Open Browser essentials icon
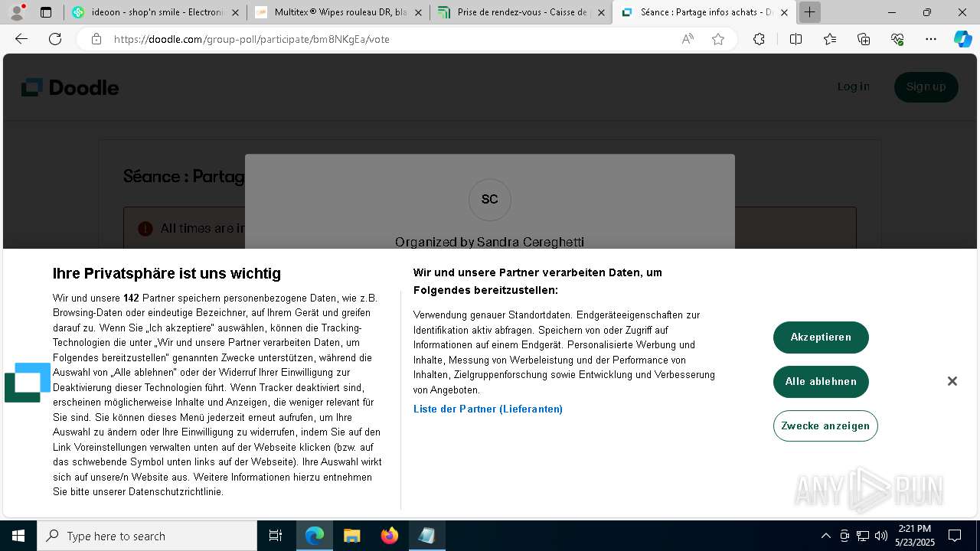 897,39
